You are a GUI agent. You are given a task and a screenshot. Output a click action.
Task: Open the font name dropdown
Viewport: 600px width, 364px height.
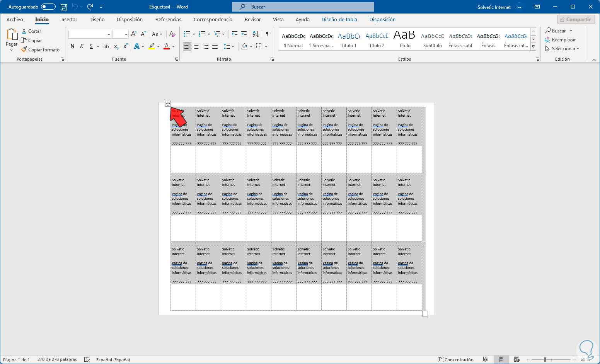(x=109, y=34)
